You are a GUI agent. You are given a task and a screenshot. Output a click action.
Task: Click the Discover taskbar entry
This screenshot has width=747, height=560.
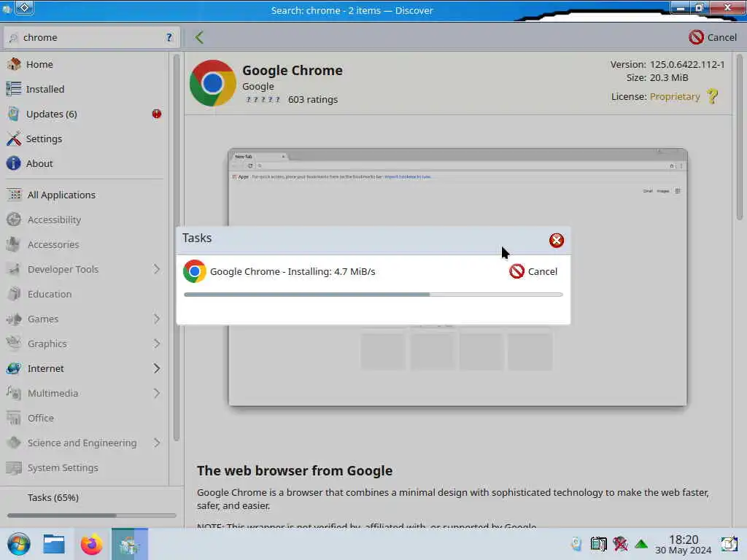[130, 544]
